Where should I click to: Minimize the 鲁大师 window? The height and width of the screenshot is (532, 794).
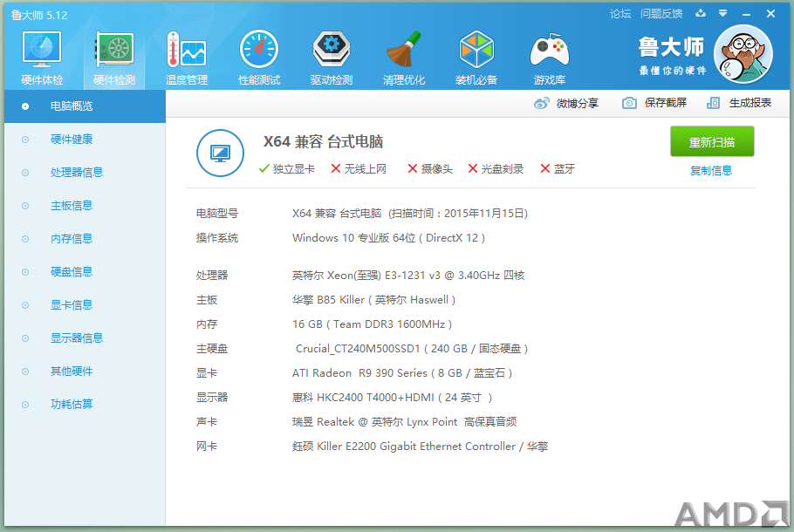point(746,14)
